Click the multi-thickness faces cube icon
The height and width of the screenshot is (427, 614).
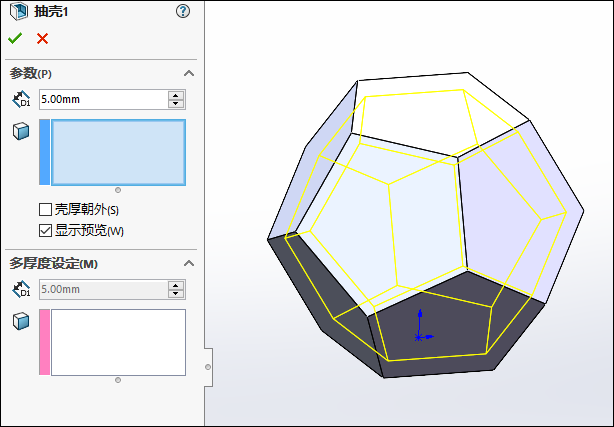(21, 321)
